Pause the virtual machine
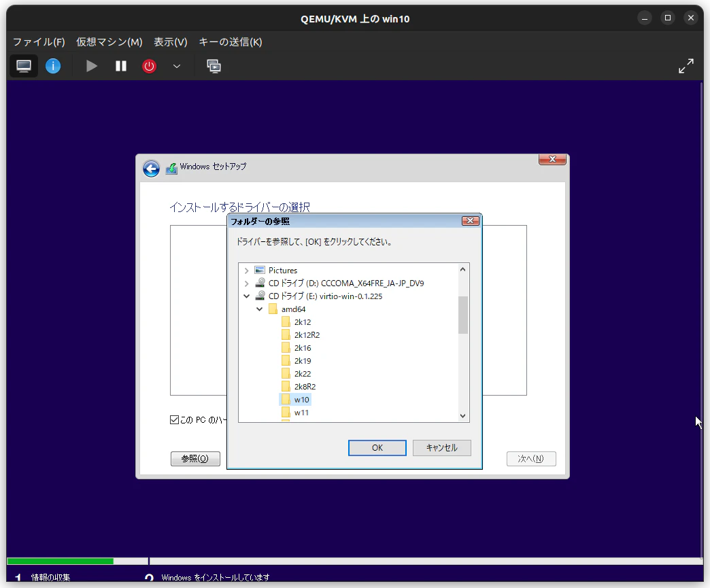Image resolution: width=710 pixels, height=588 pixels. 120,66
